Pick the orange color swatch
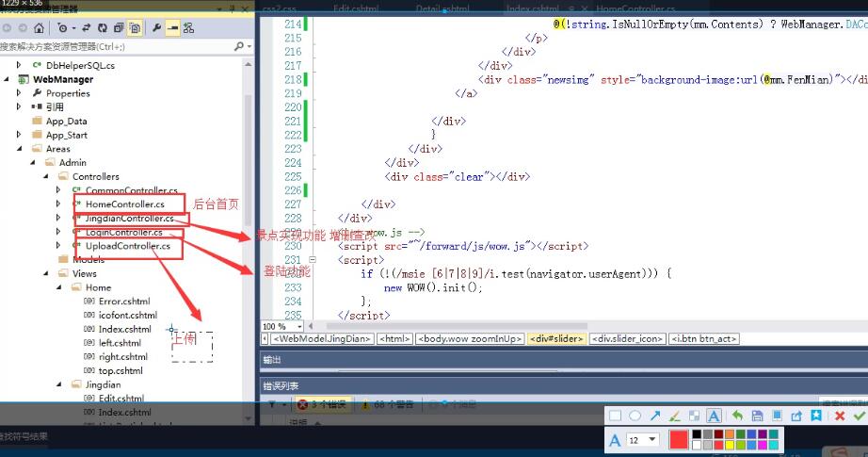Screen dimensions: 868x457 point(730,434)
